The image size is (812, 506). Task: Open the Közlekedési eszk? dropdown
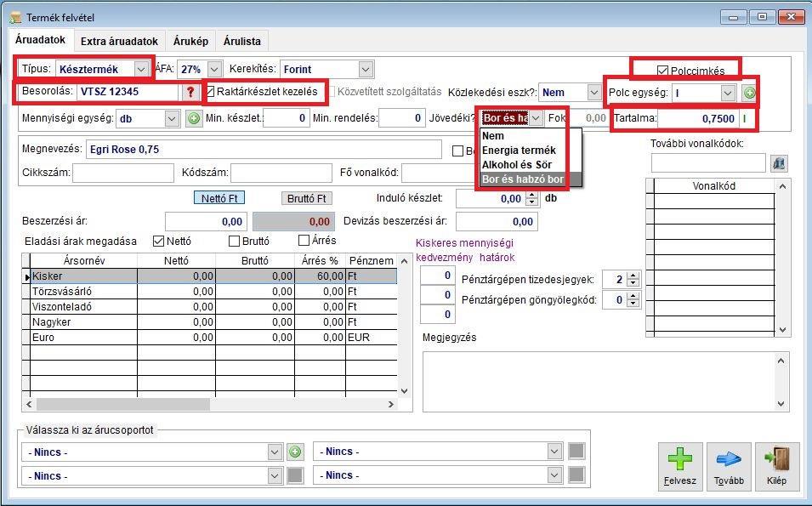(593, 93)
